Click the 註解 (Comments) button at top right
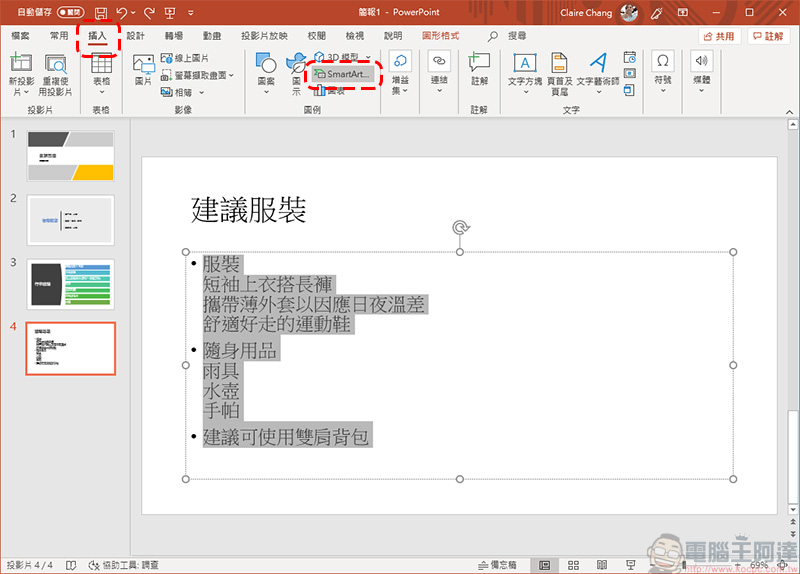800x574 pixels. (768, 36)
